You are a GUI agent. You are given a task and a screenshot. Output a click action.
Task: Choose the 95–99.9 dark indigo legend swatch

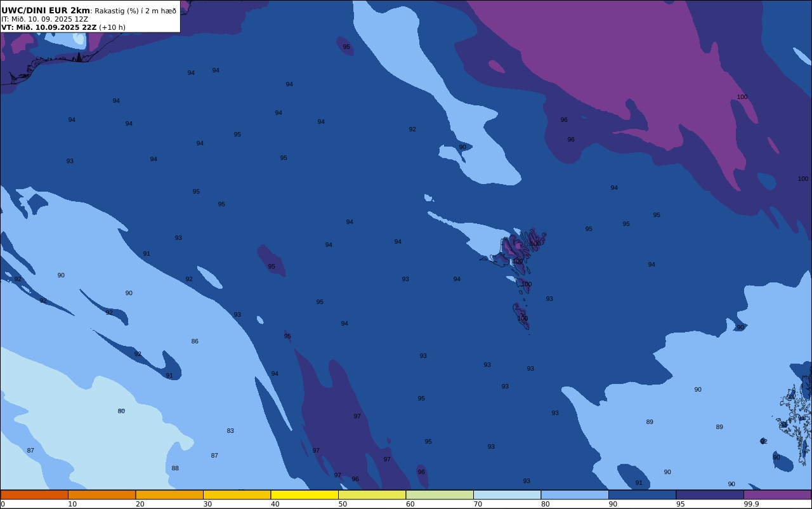pos(710,494)
